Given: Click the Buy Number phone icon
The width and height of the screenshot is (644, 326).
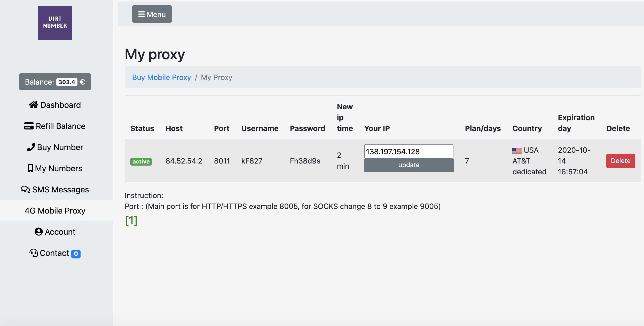Looking at the screenshot, I should 31,147.
